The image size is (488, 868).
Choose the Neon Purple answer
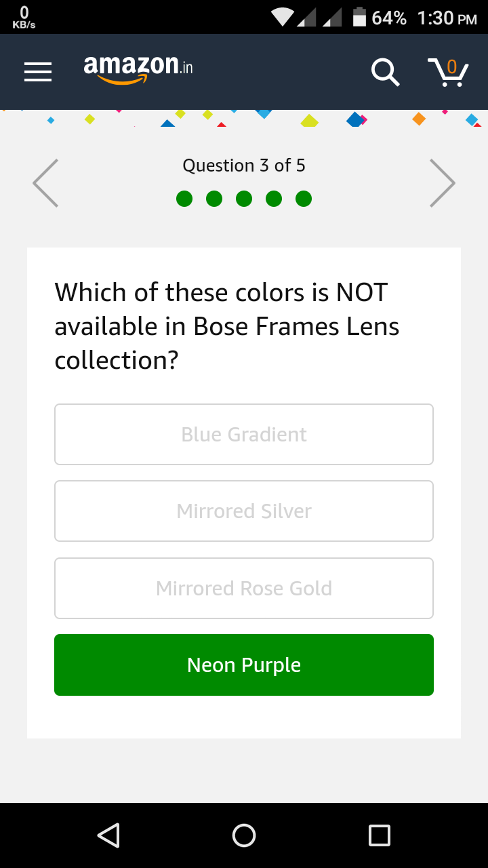click(244, 665)
